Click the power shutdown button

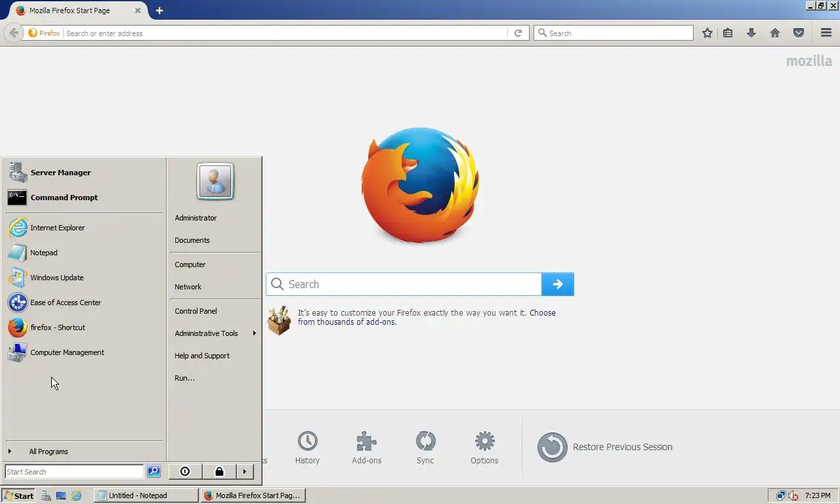coord(185,471)
